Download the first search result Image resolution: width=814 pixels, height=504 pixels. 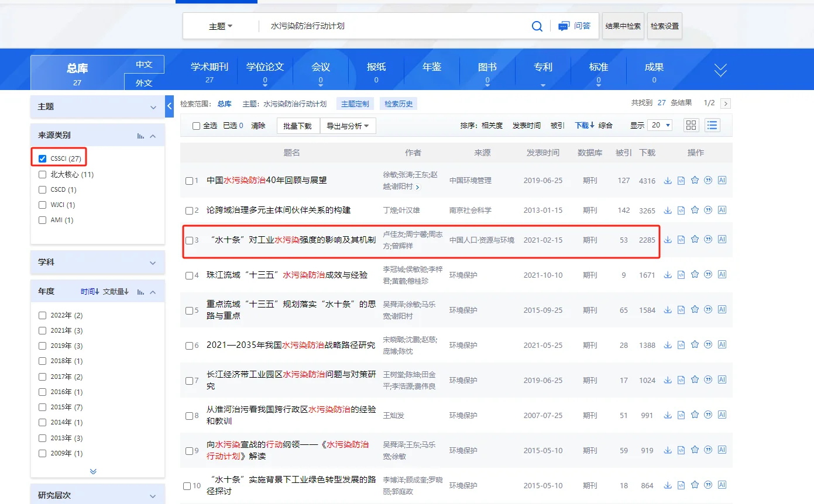pyautogui.click(x=667, y=180)
